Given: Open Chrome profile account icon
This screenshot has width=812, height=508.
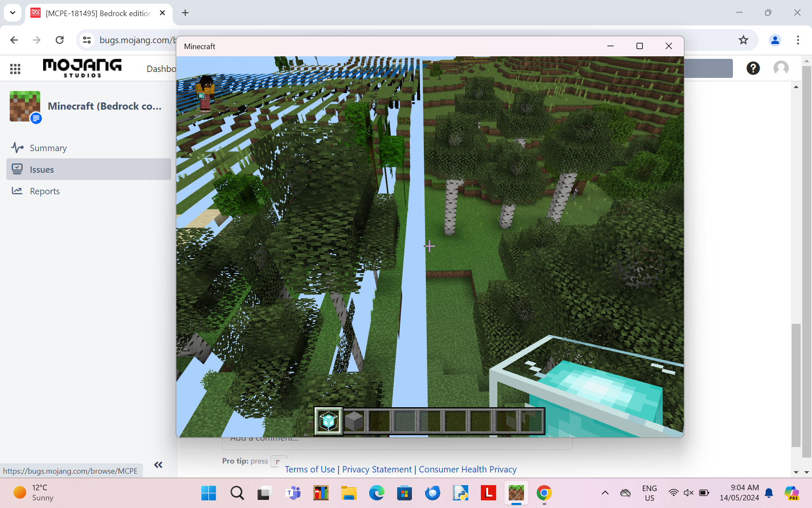Looking at the screenshot, I should pyautogui.click(x=775, y=40).
